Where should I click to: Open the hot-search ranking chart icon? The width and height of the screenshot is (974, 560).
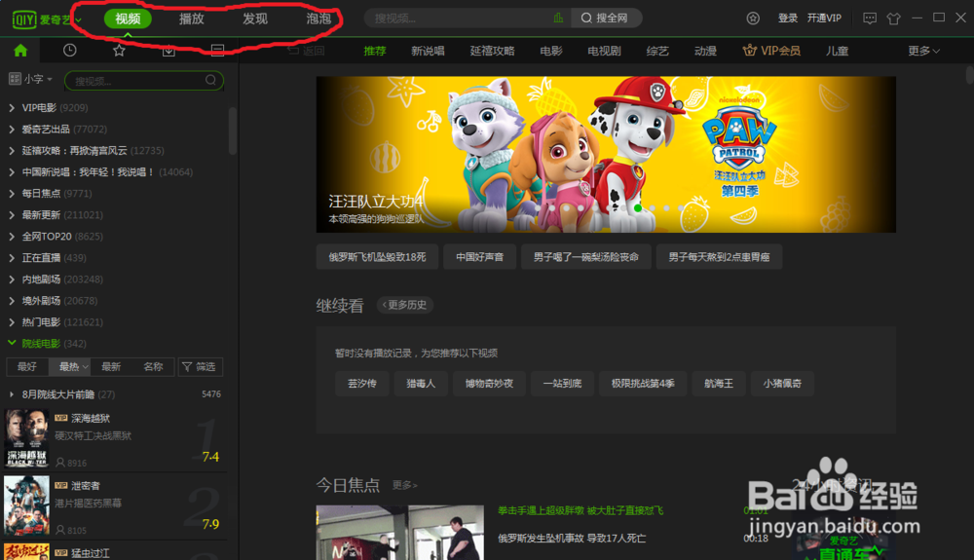click(x=558, y=18)
